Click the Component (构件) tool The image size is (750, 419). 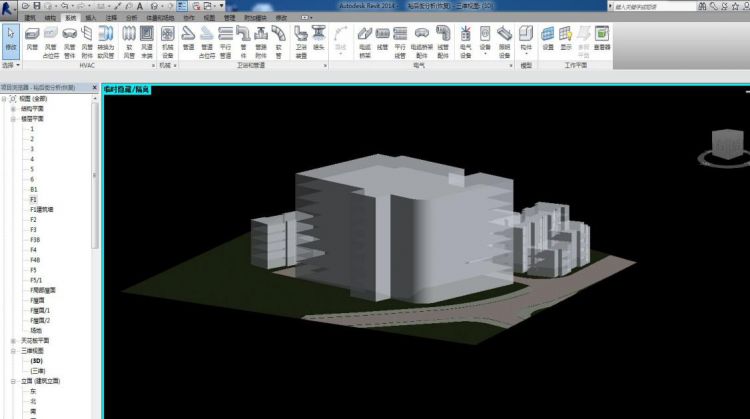526,40
